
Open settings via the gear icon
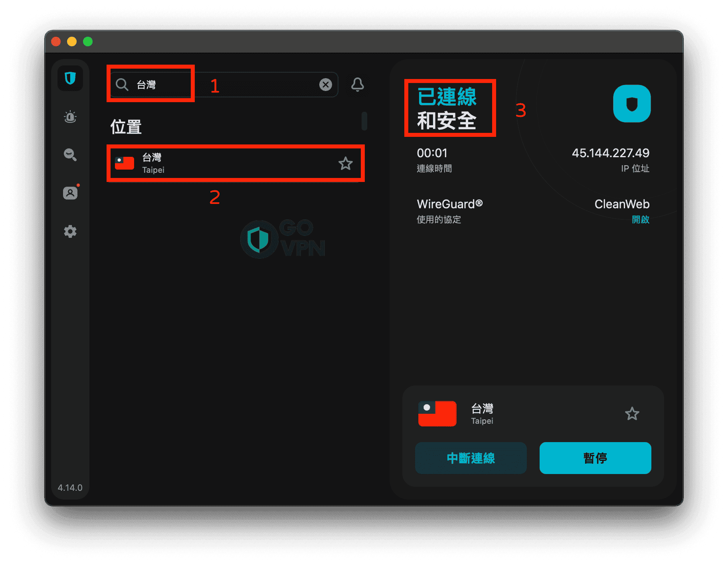point(70,231)
